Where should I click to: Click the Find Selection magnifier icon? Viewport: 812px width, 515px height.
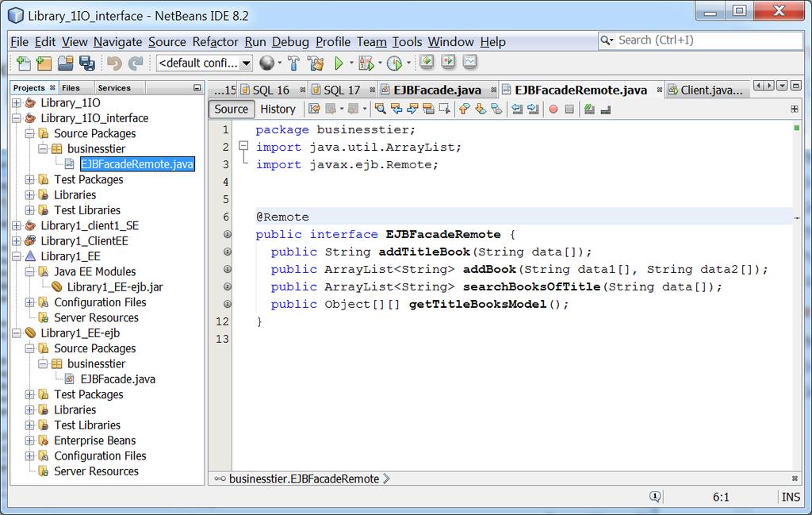[x=380, y=109]
